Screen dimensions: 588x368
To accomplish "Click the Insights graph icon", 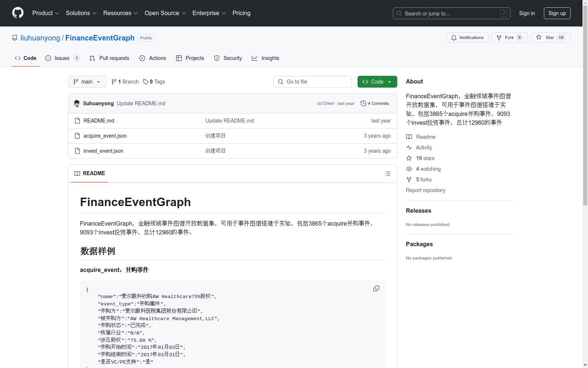I will click(255, 58).
